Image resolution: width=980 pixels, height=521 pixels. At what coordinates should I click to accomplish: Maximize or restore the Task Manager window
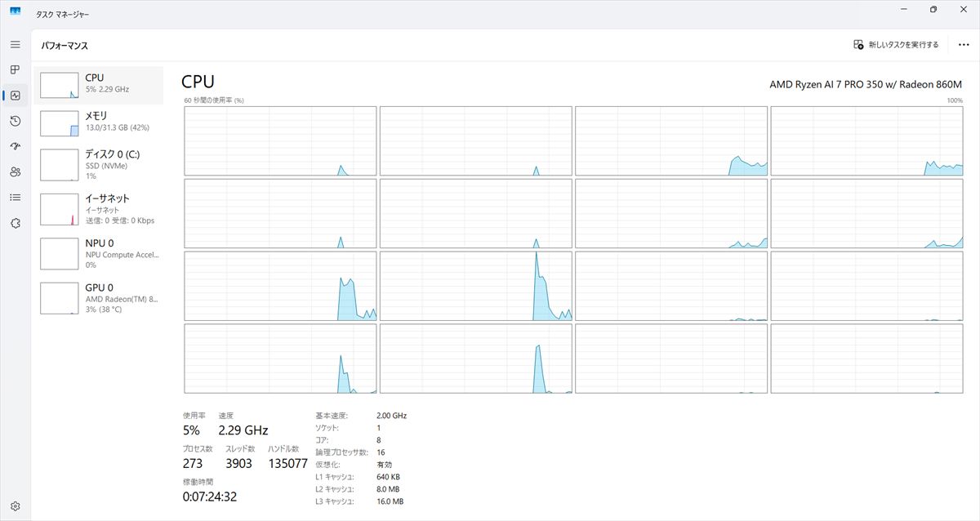(x=933, y=10)
